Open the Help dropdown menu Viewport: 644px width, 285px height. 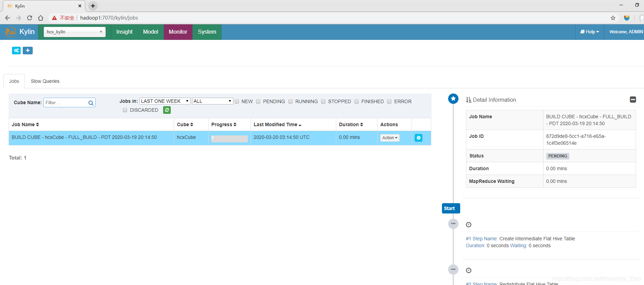590,32
